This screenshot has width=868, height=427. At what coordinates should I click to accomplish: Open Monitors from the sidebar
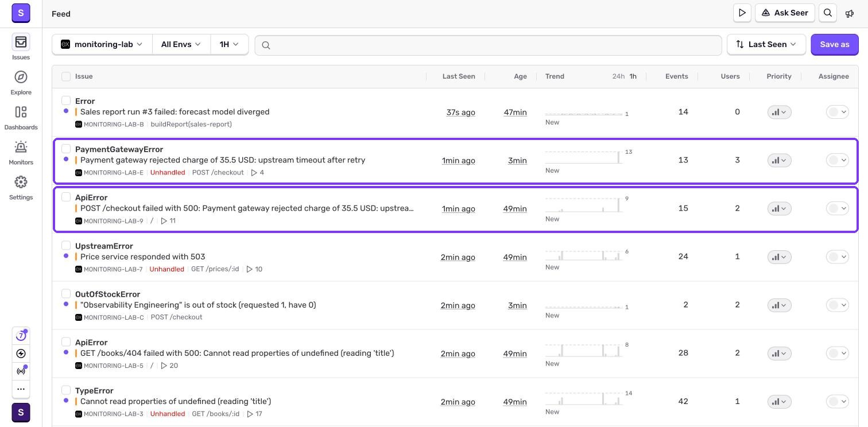click(21, 152)
